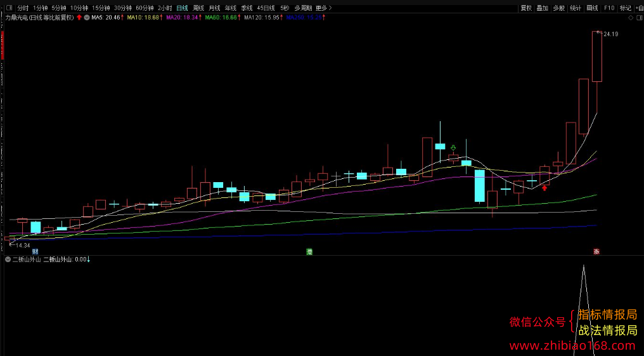Click the 叠加 overlay button

[x=542, y=8]
